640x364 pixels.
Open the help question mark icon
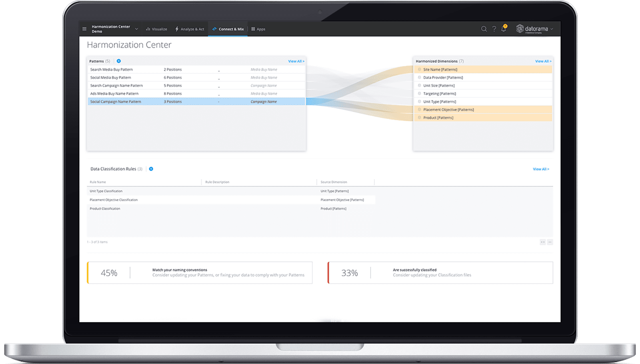pos(494,29)
